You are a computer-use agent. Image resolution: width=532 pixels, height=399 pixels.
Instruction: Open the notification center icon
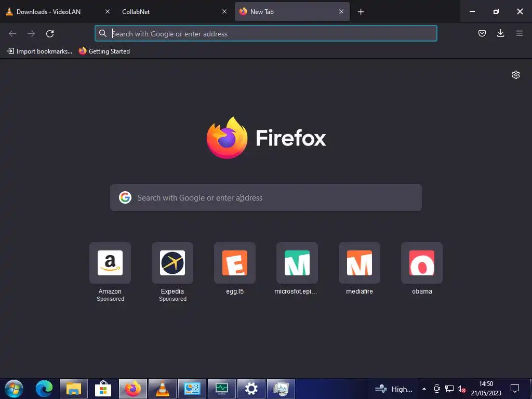coord(515,389)
